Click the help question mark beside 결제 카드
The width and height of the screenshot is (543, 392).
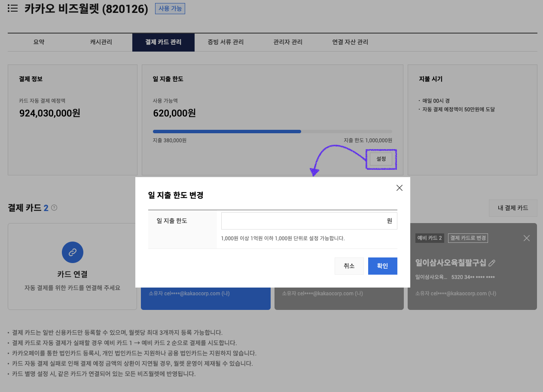point(54,208)
